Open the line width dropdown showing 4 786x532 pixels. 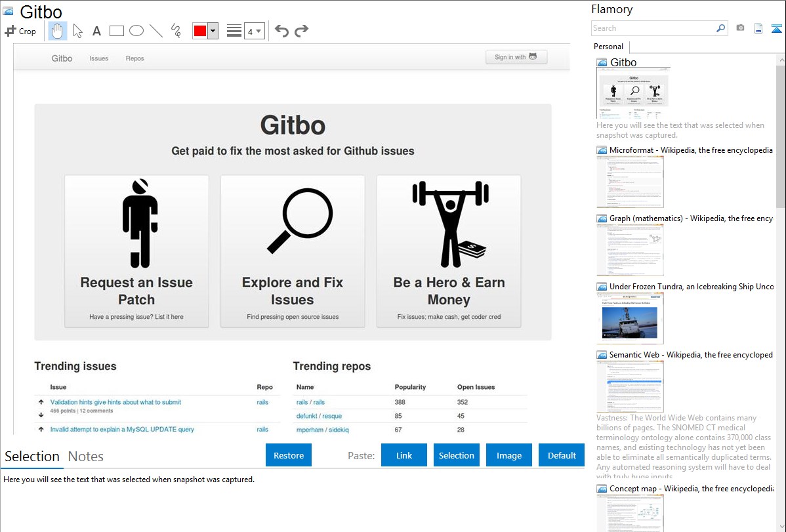254,31
